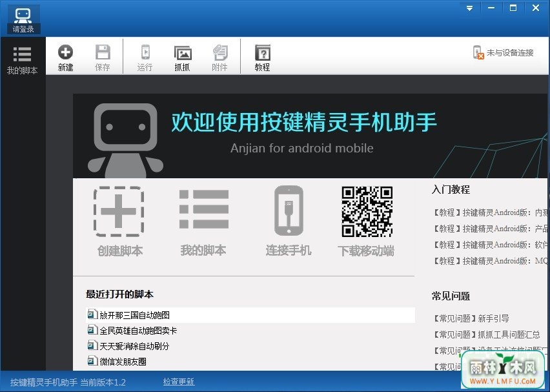Click the 最近打开的脚本 heading
The height and width of the screenshot is (392, 550).
point(119,294)
